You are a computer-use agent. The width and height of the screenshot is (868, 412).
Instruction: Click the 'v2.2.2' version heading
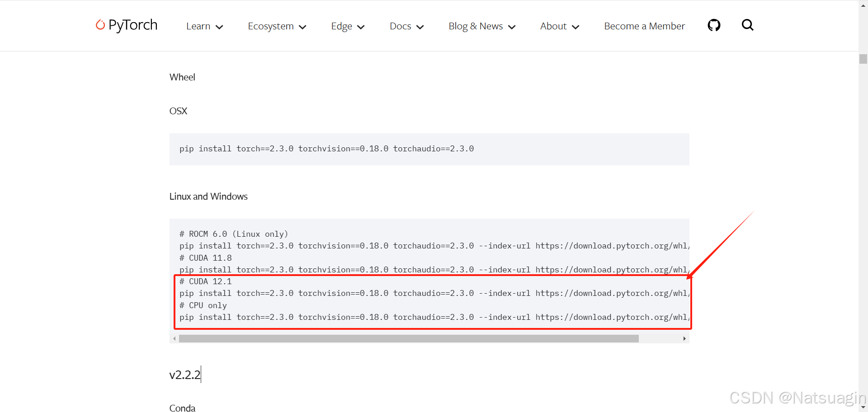[184, 375]
